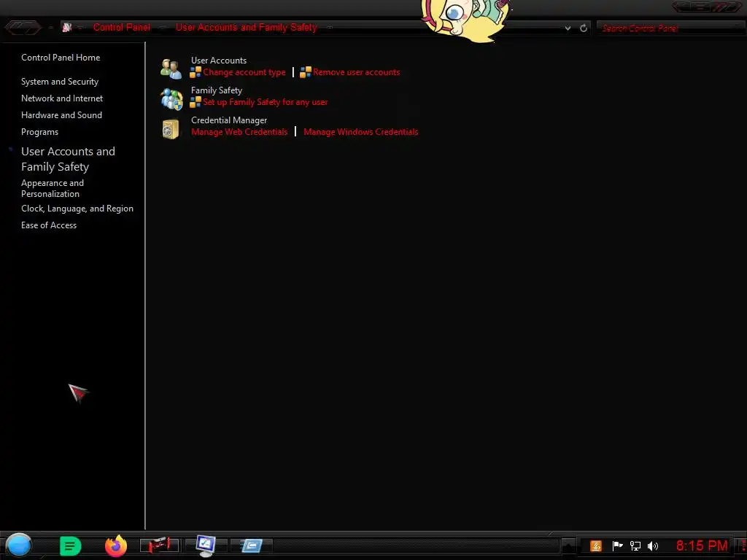Viewport: 747px width, 560px height.
Task: Open Hardware and Sound category
Action: 61,115
